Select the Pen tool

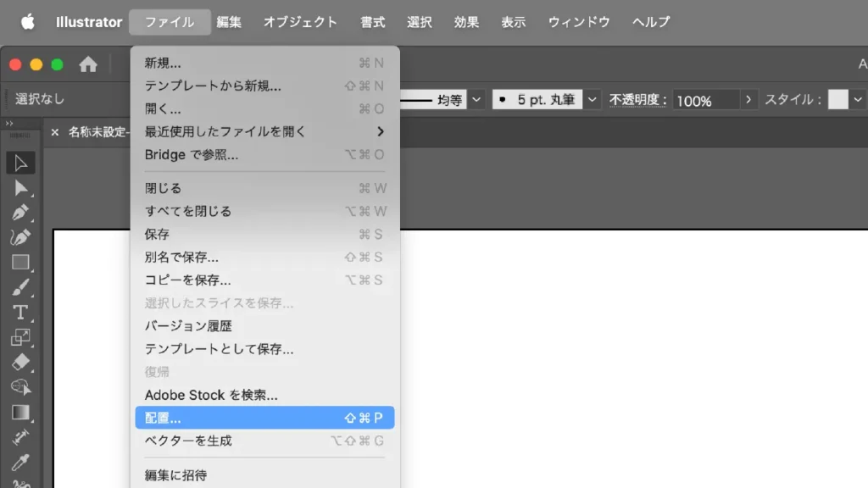tap(21, 213)
